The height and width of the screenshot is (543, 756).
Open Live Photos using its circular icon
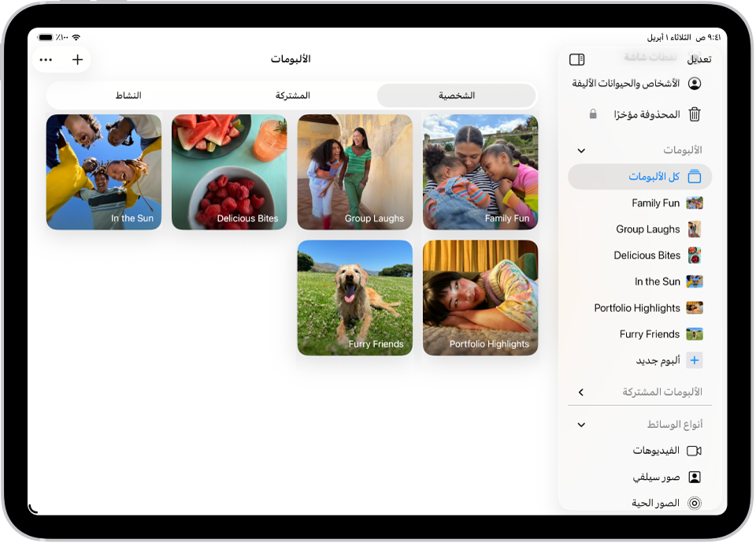coord(694,502)
